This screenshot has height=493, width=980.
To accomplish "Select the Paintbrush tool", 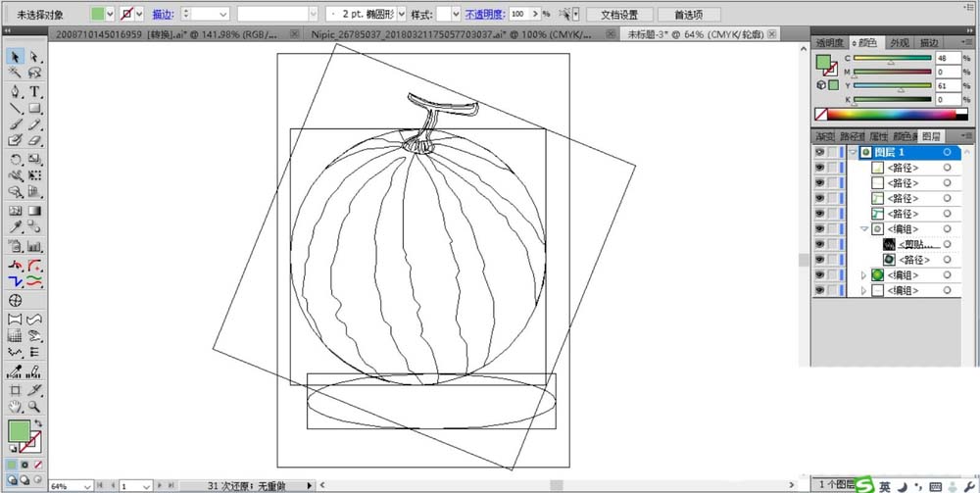I will tap(16, 124).
